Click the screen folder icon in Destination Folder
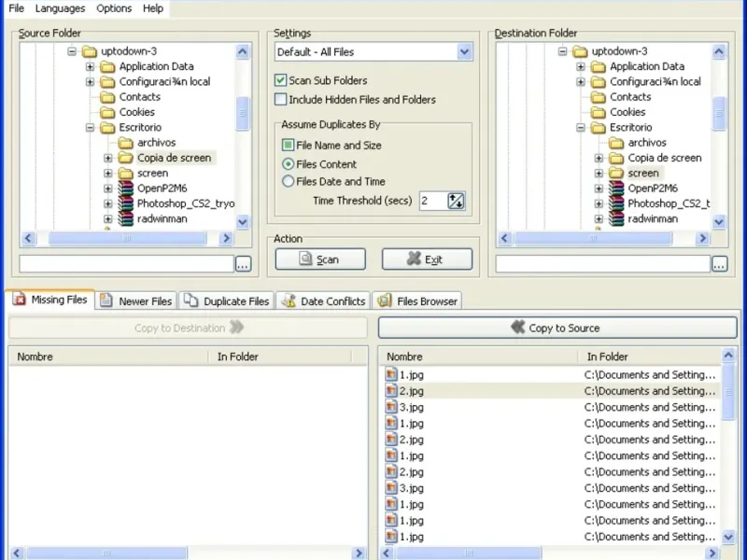The height and width of the screenshot is (560, 747). tap(616, 173)
